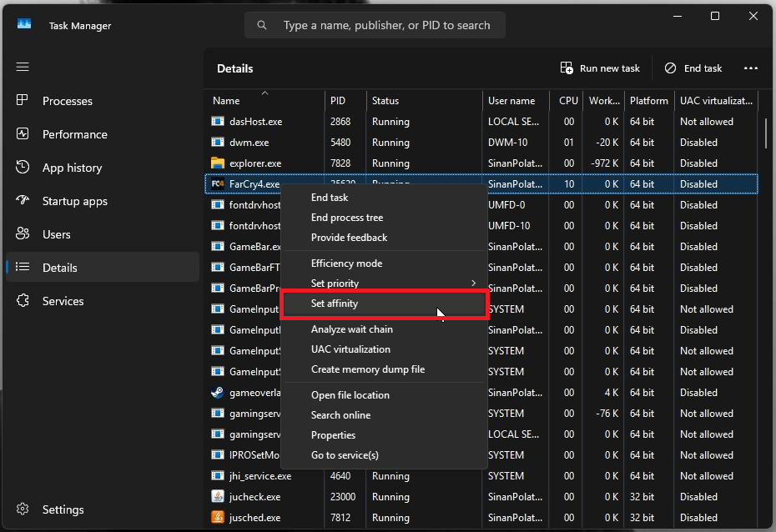Open Task Manager Settings
The image size is (776, 532).
[103, 509]
